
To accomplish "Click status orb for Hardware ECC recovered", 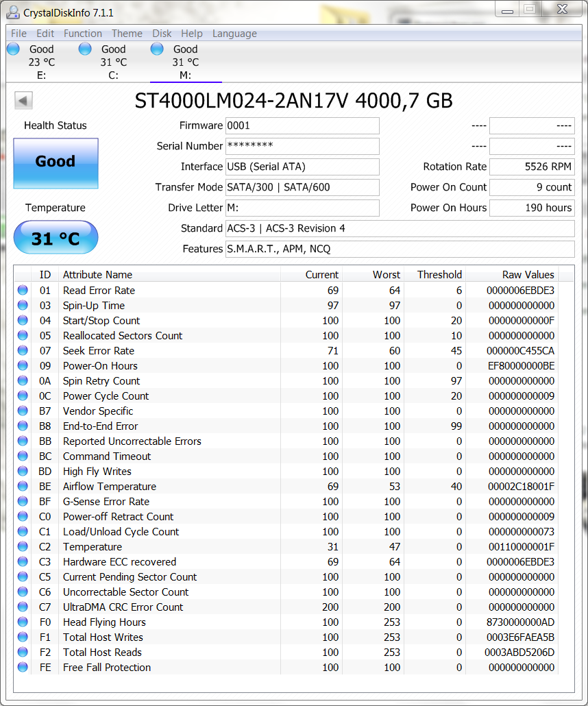I will pos(23,561).
